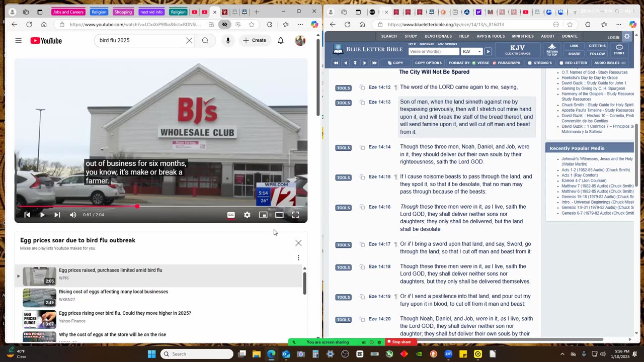Enable the RED LETTER checkbox
The image size is (644, 362).
[x=573, y=63]
